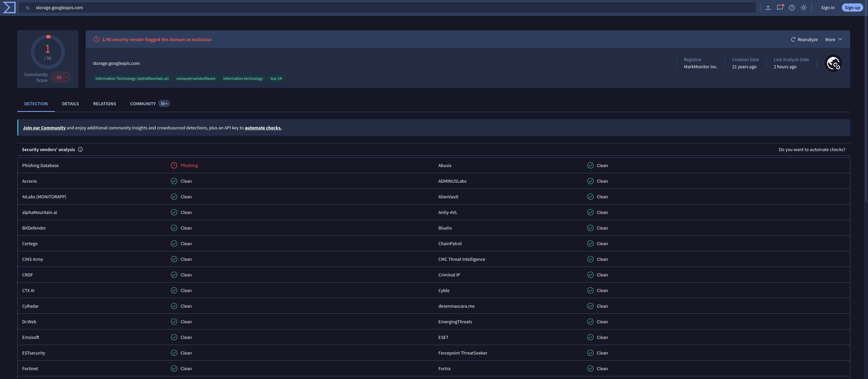The image size is (868, 379).
Task: Click the red Phishing alert icon
Action: [x=174, y=165]
